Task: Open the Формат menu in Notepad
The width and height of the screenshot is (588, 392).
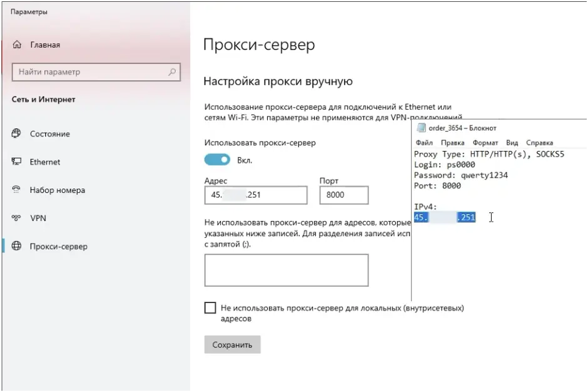Action: point(487,142)
